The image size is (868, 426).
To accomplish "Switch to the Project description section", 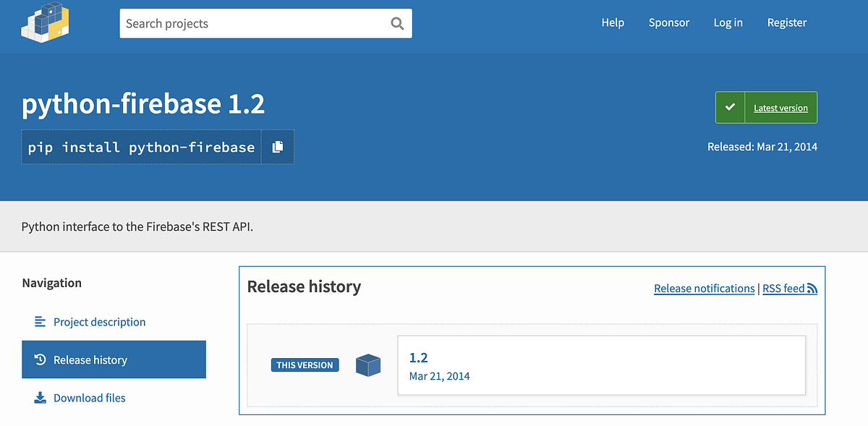I will (98, 322).
